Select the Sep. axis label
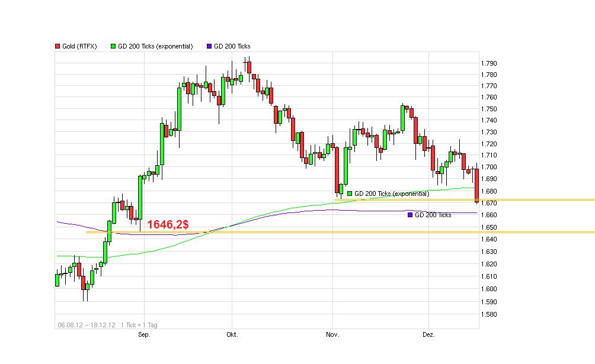The image size is (595, 364). click(x=143, y=334)
